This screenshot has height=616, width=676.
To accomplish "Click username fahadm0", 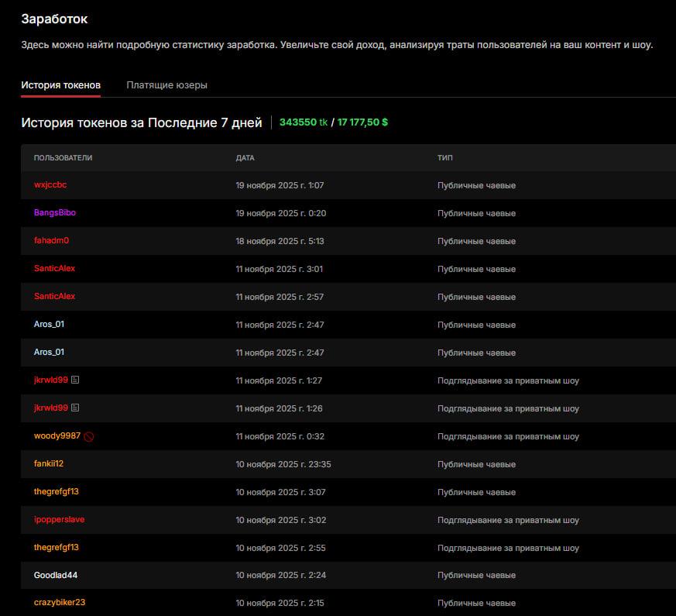I will click(51, 241).
